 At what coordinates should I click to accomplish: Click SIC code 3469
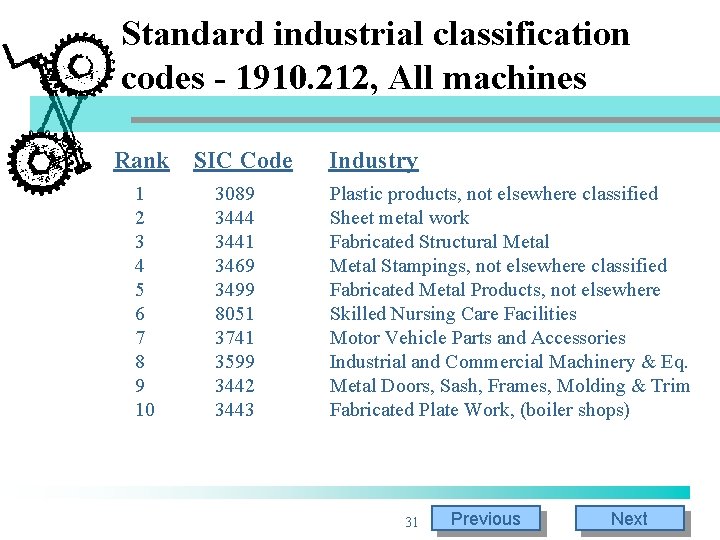click(235, 265)
